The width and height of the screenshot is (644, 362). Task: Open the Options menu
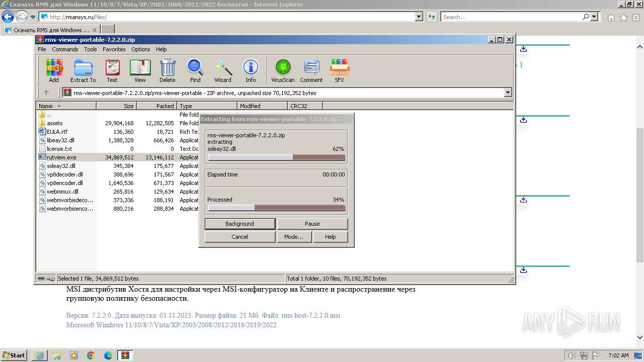141,49
